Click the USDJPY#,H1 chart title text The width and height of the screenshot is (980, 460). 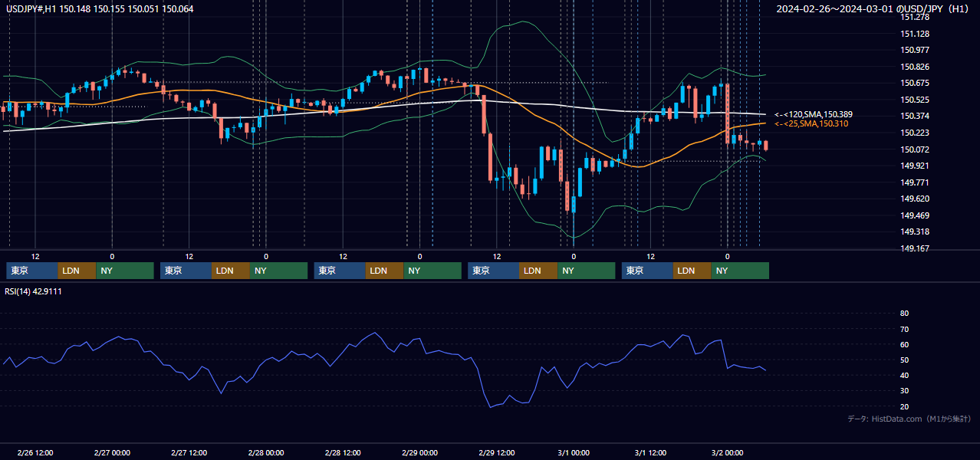tap(100, 9)
